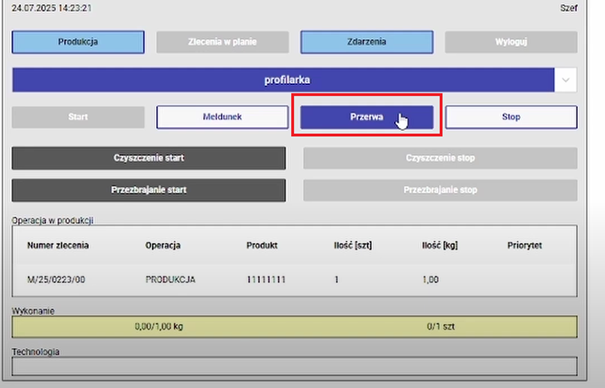The width and height of the screenshot is (605, 388).
Task: Click the Czyszczenie stop button
Action: 440,158
